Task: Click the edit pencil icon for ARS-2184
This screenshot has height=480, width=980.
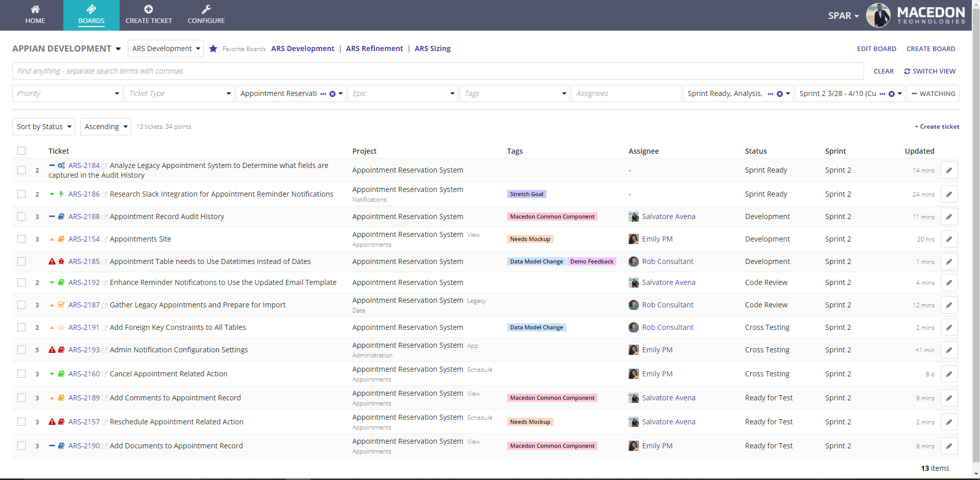Action: click(948, 170)
